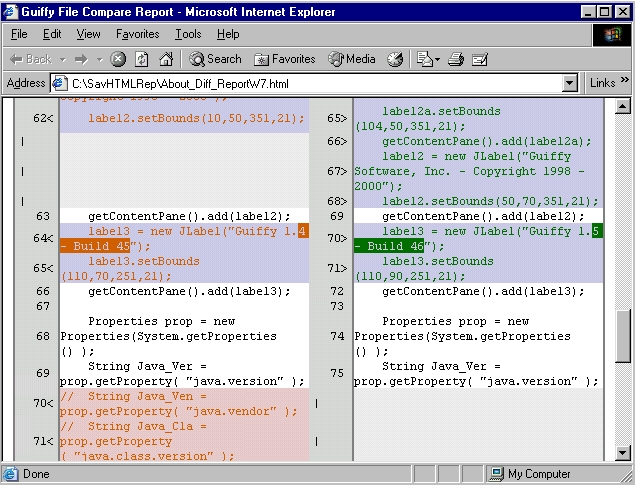The height and width of the screenshot is (485, 635).
Task: Click the page icon in address bar
Action: pyautogui.click(x=60, y=83)
